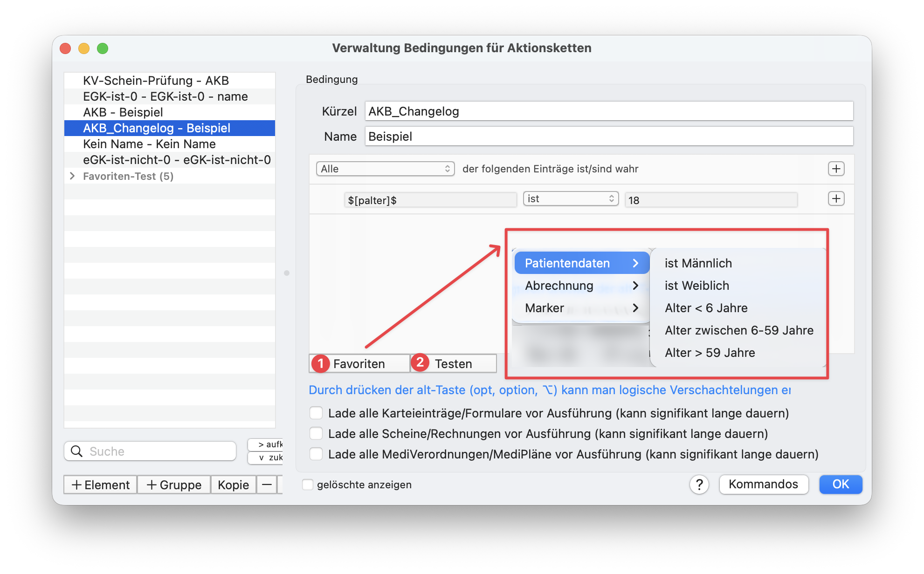
Task: Open the "ist" comparison operator dropdown
Action: point(571,198)
